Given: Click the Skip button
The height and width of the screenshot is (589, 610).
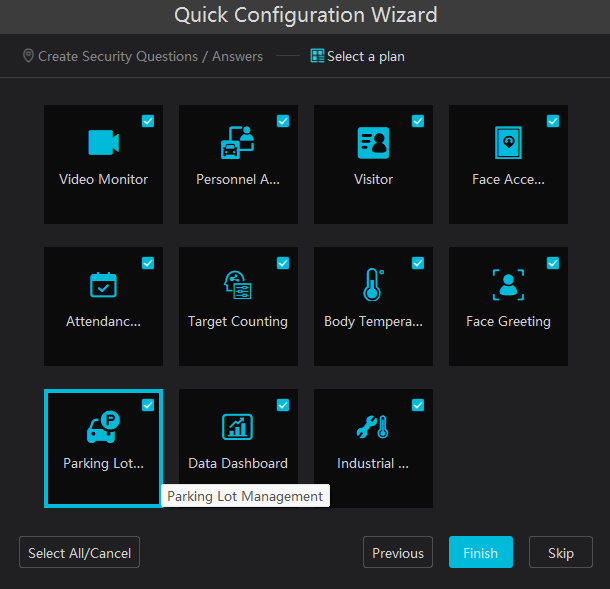Looking at the screenshot, I should point(561,553).
